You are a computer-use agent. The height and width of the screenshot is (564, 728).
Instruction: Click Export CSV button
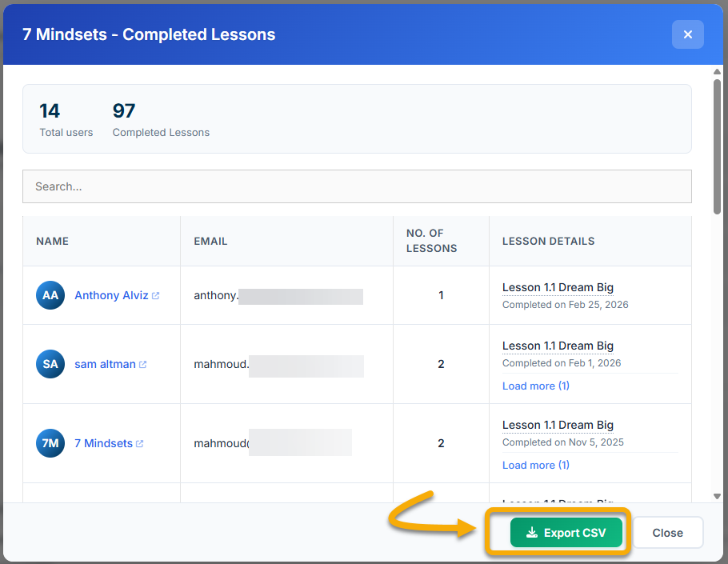point(566,533)
